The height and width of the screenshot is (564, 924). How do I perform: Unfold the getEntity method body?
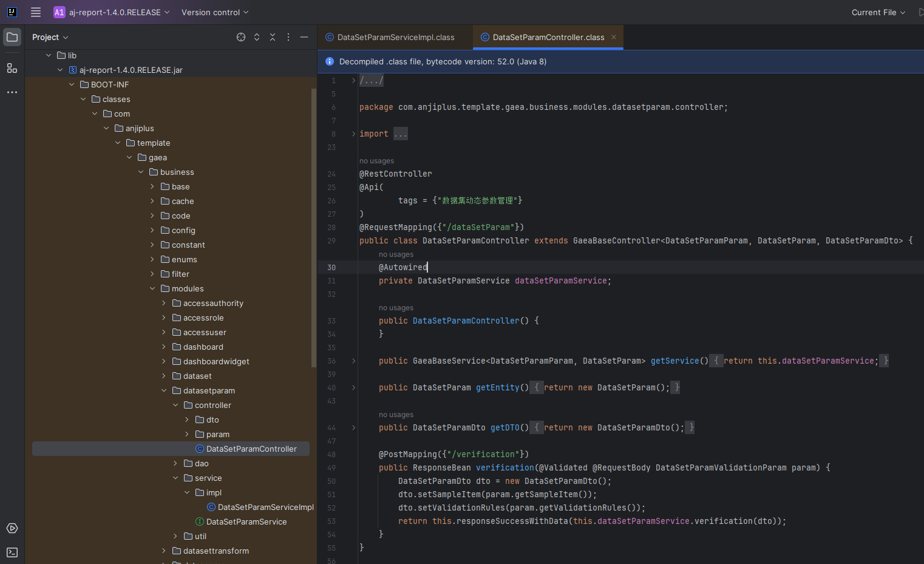[x=354, y=387]
